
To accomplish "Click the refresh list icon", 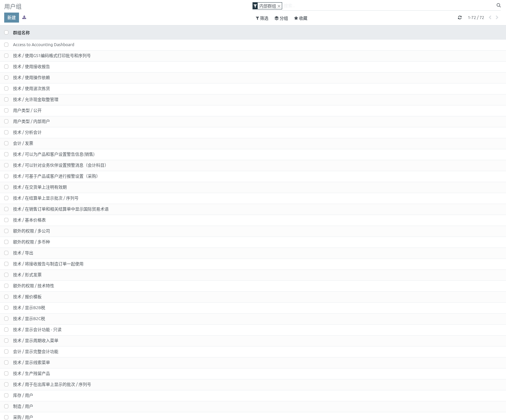I will (x=460, y=18).
